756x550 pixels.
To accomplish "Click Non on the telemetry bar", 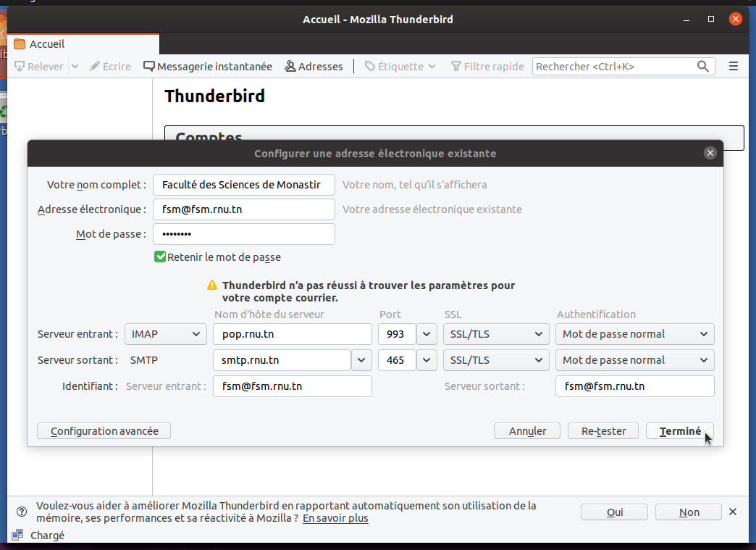I will (x=689, y=512).
